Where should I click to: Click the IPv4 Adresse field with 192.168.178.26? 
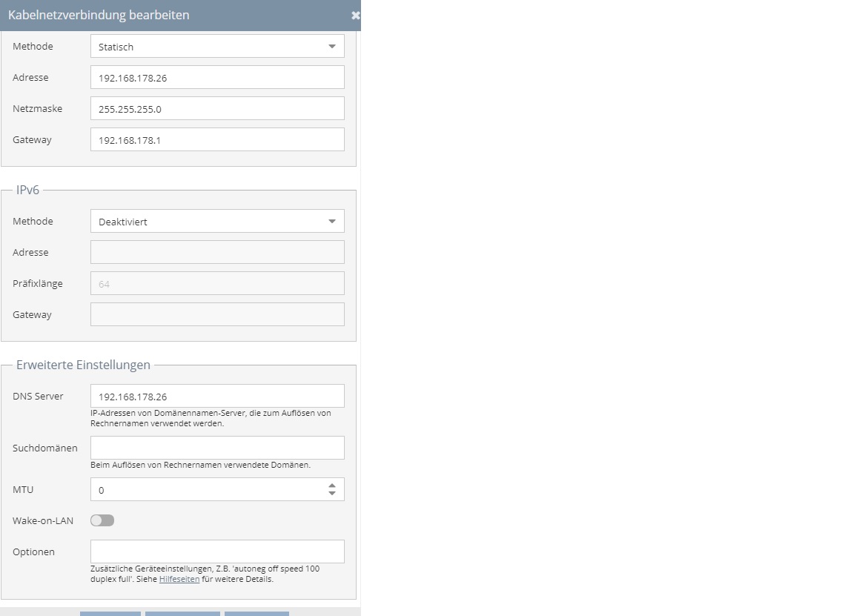[x=217, y=77]
